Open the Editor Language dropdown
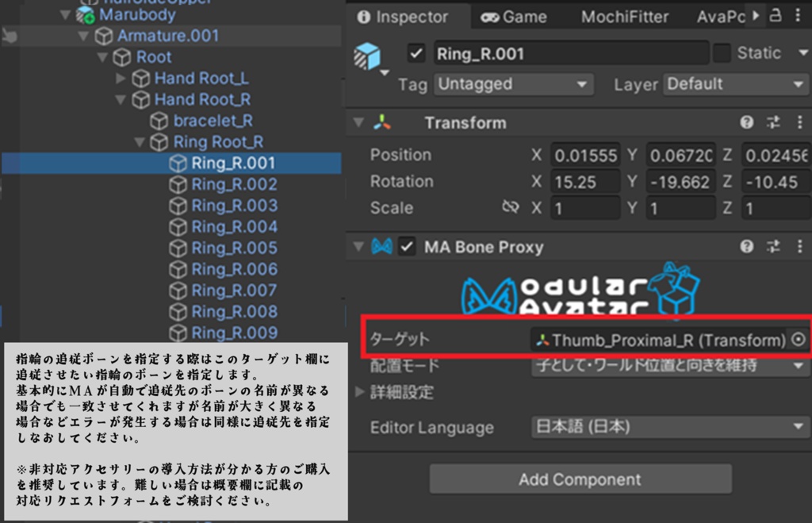This screenshot has height=523, width=812. pyautogui.click(x=669, y=427)
